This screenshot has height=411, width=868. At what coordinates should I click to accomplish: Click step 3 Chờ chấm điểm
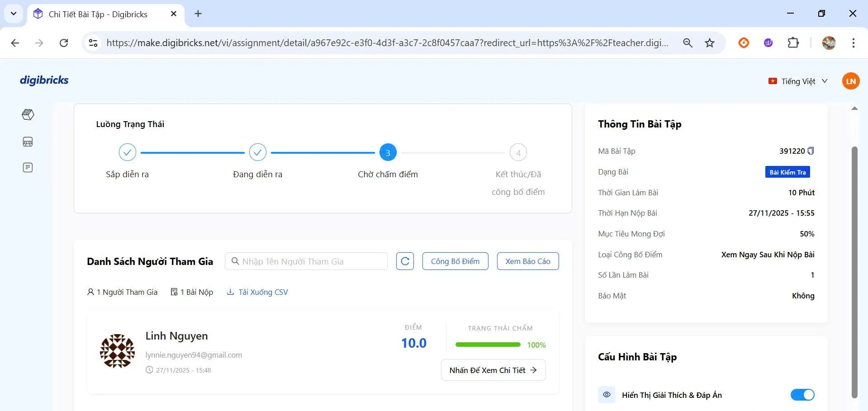click(x=388, y=153)
